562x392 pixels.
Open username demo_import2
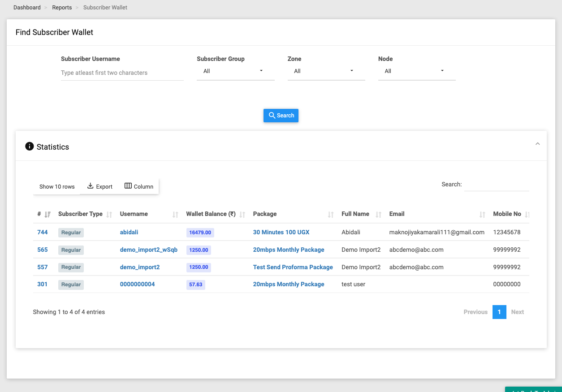click(x=140, y=267)
